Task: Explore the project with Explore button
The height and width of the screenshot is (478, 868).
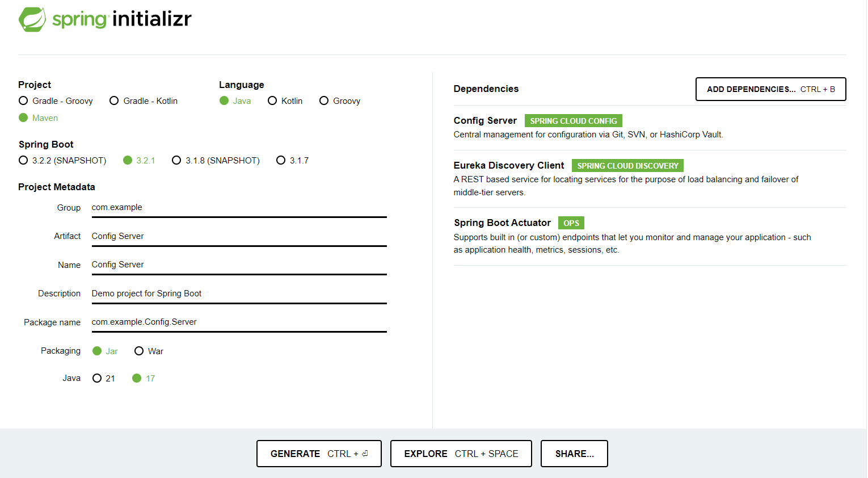Action: tap(461, 454)
